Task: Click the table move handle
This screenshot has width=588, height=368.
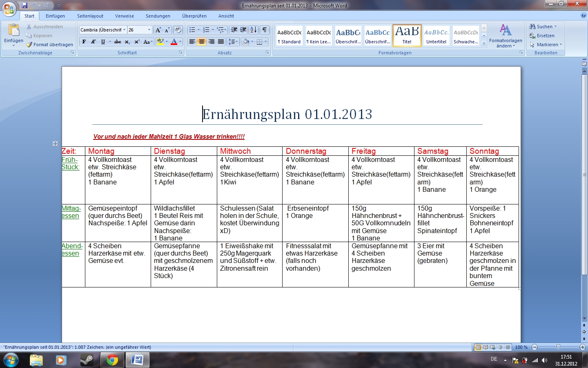Action: 55,144
